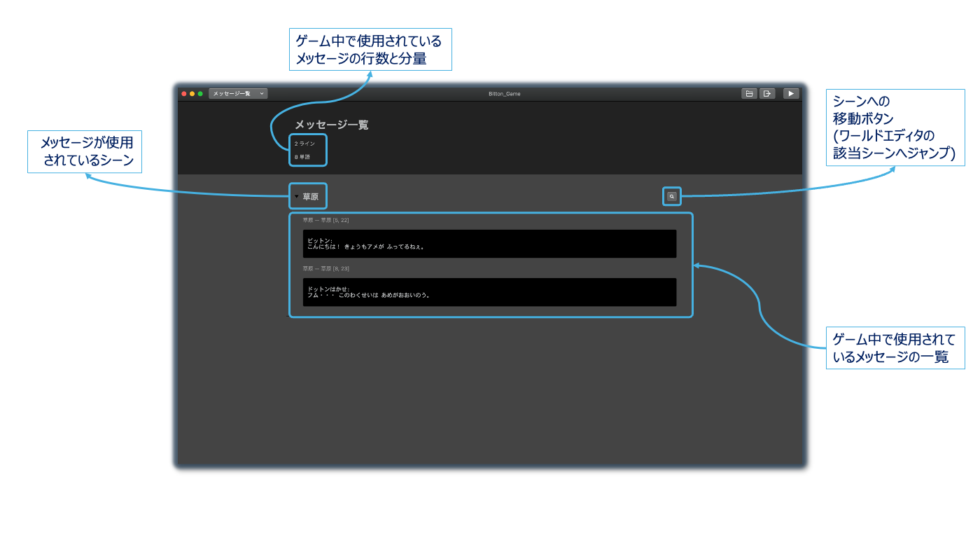Click the ビットン message text box

pyautogui.click(x=489, y=244)
